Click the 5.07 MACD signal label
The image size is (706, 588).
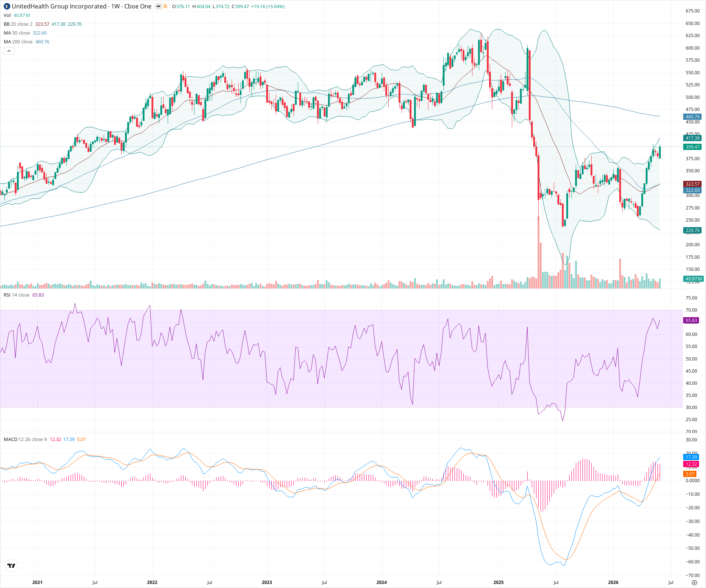pyautogui.click(x=690, y=474)
